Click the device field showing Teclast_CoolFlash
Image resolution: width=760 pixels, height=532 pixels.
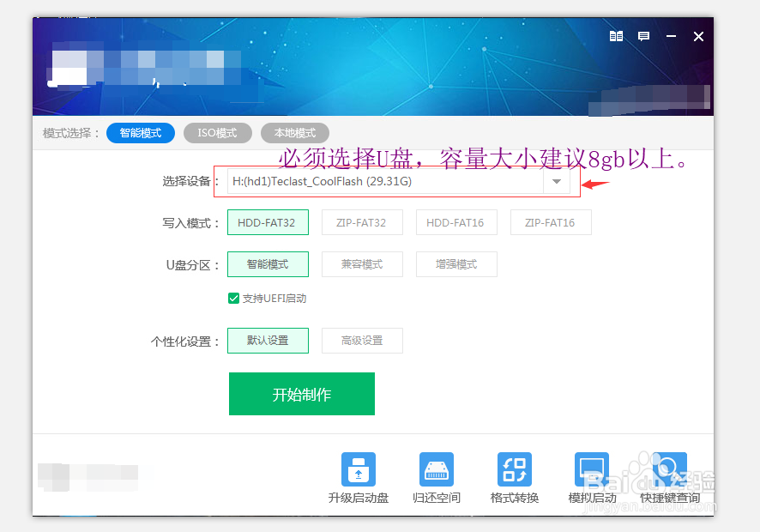pos(385,181)
